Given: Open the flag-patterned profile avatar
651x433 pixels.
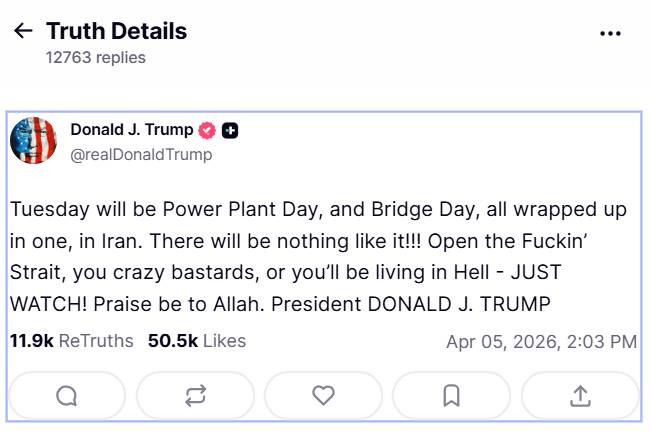Looking at the screenshot, I should tap(33, 140).
